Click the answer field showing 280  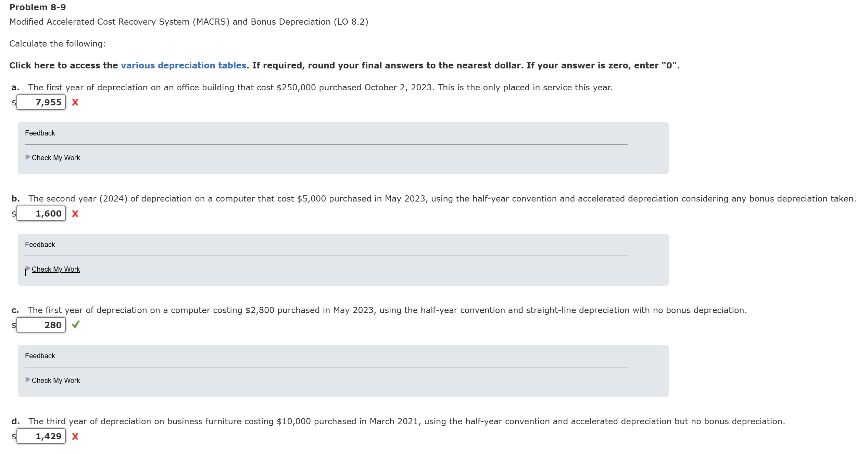41,325
